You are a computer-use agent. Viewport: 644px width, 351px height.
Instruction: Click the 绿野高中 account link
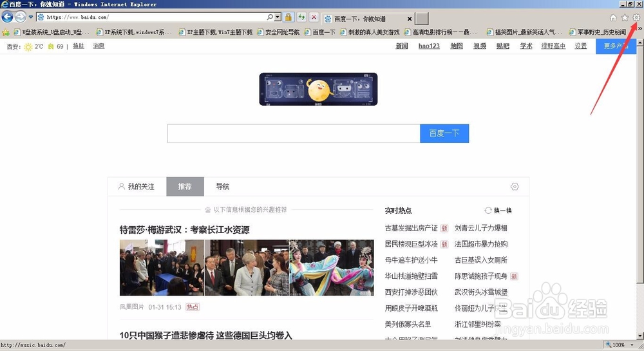(x=553, y=46)
